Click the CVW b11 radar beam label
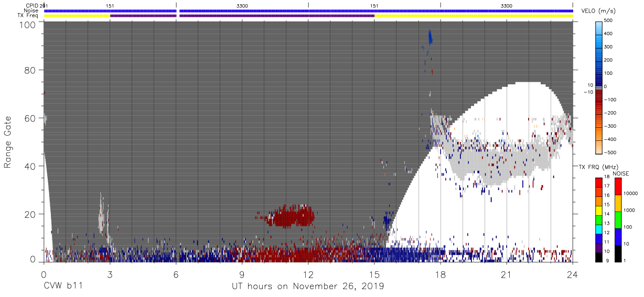 (x=62, y=287)
